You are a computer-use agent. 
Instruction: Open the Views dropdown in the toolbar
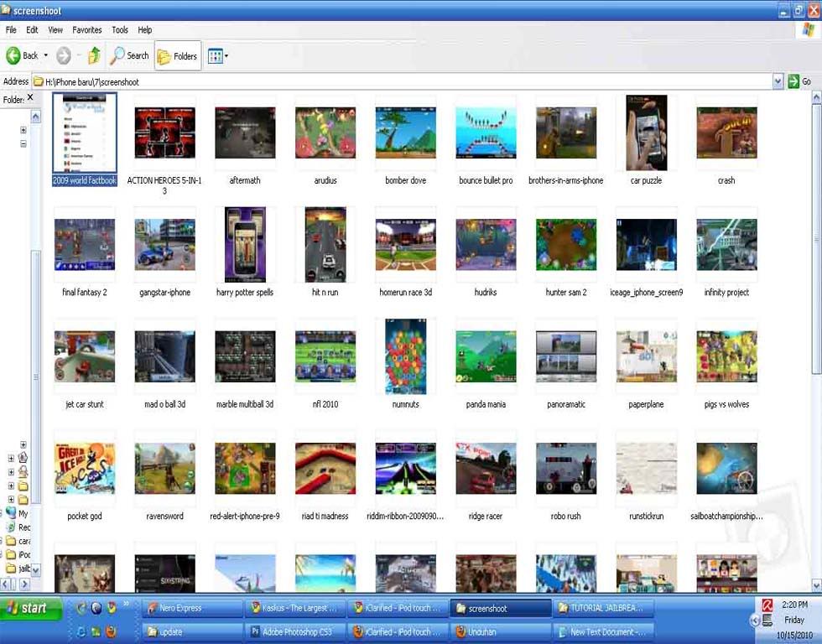click(217, 55)
